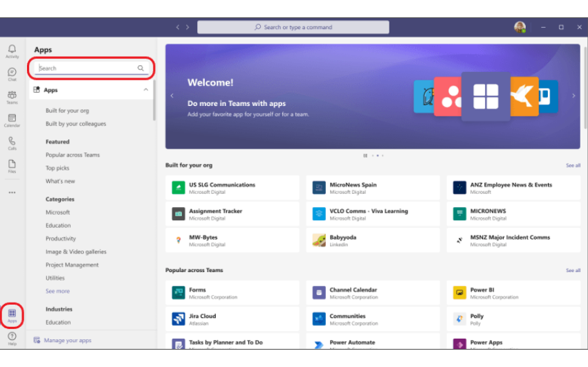Open MSNZ Major Incident Comms card
This screenshot has height=367, width=588.
(x=513, y=240)
